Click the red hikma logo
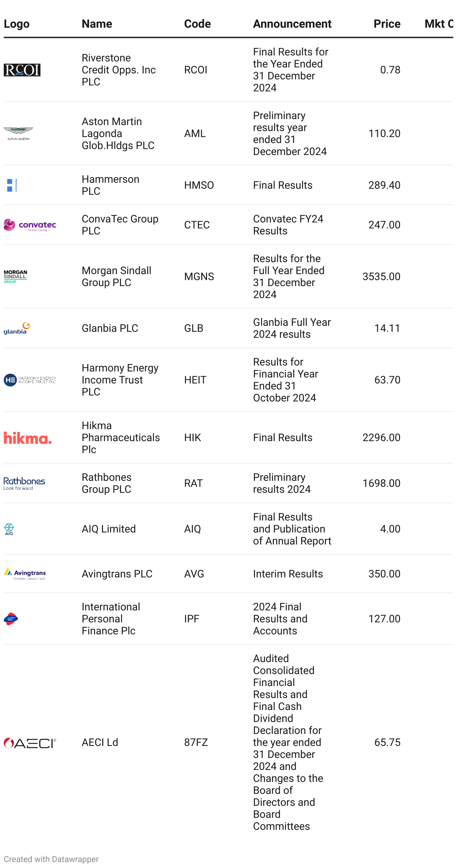457x868 pixels. coord(28,438)
